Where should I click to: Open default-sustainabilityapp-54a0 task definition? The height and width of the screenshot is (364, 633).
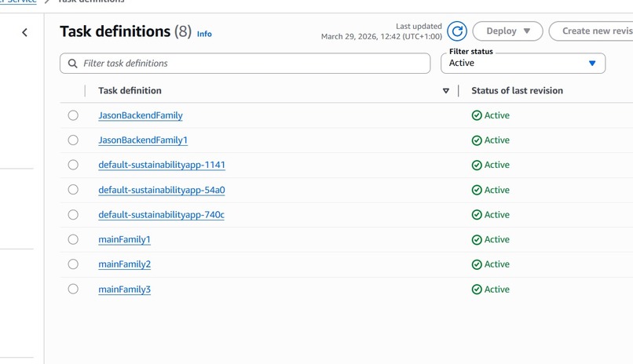point(162,190)
